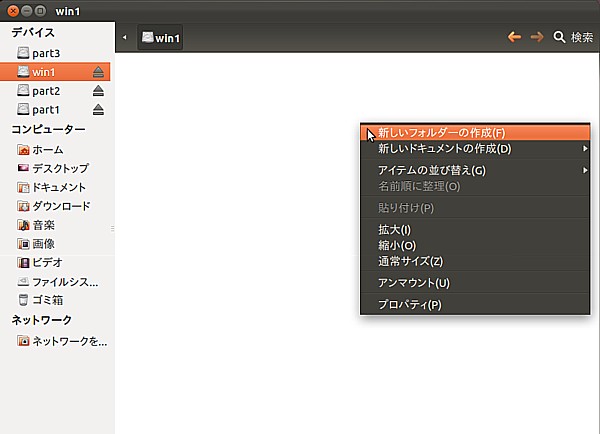Viewport: 600px width, 434px height.
Task: Open ゴミ箱 text in sidebar
Action: pyautogui.click(x=48, y=300)
